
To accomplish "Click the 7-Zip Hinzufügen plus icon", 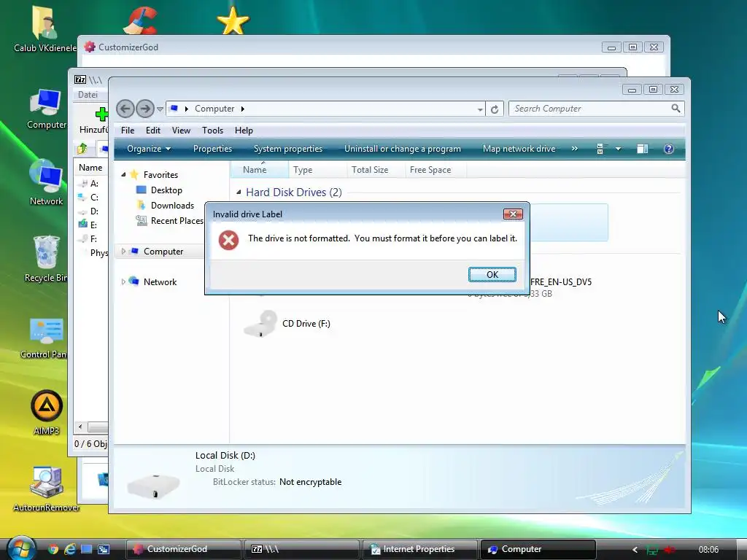I will [101, 114].
